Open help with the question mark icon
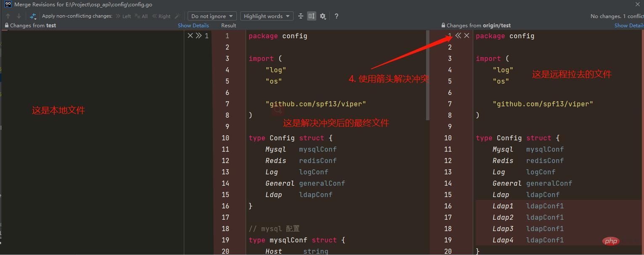The height and width of the screenshot is (255, 644). click(336, 16)
